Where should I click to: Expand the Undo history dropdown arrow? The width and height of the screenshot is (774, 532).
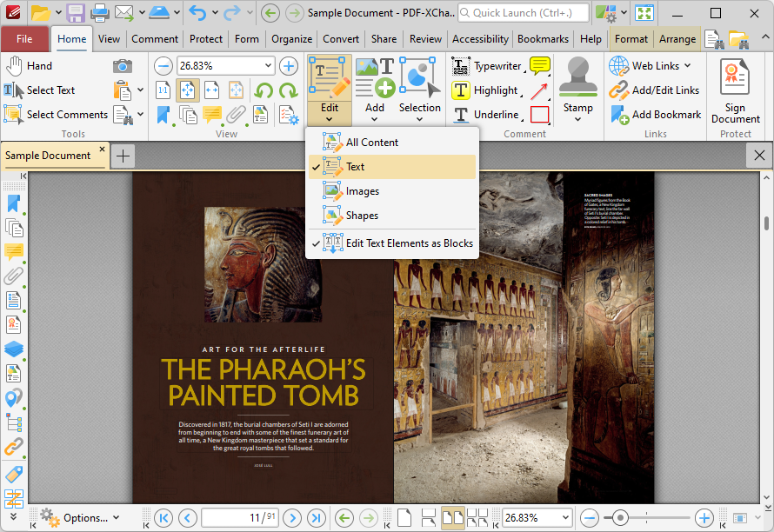pos(215,13)
